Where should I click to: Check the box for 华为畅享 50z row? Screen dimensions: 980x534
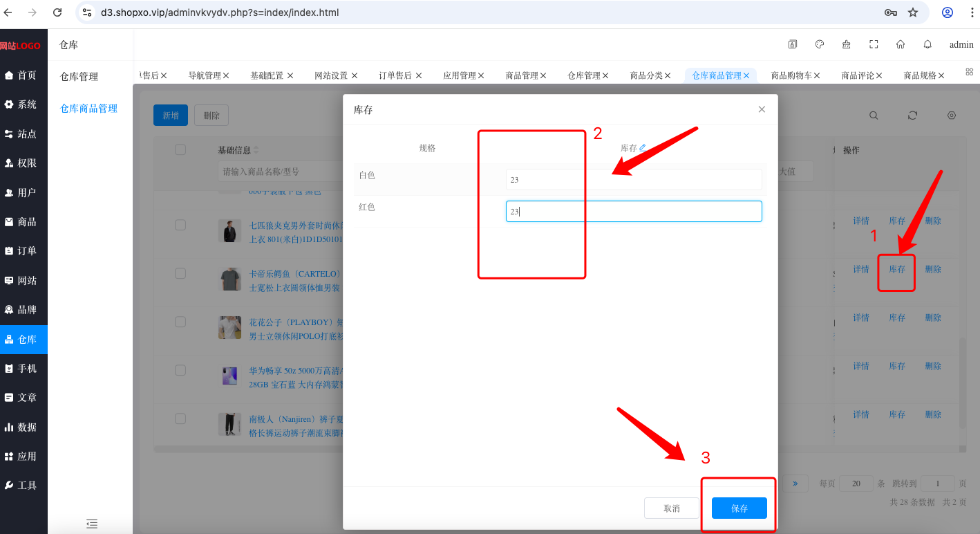click(180, 370)
